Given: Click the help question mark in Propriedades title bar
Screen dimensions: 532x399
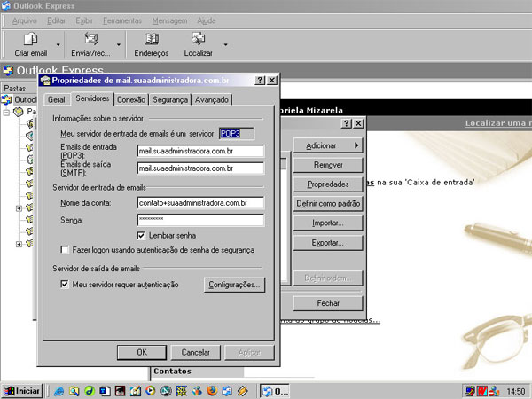Looking at the screenshot, I should click(261, 80).
